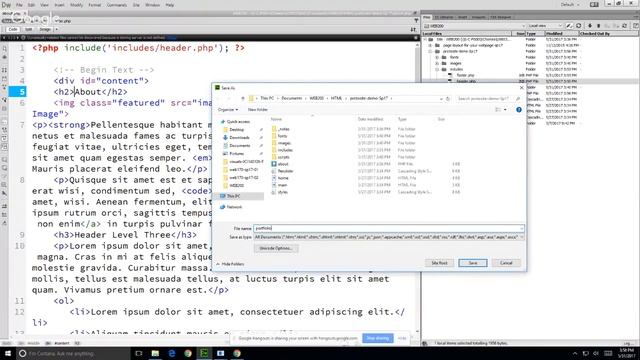Select the styles CSS file in file list
This screenshot has height=360, width=640.
click(x=282, y=192)
